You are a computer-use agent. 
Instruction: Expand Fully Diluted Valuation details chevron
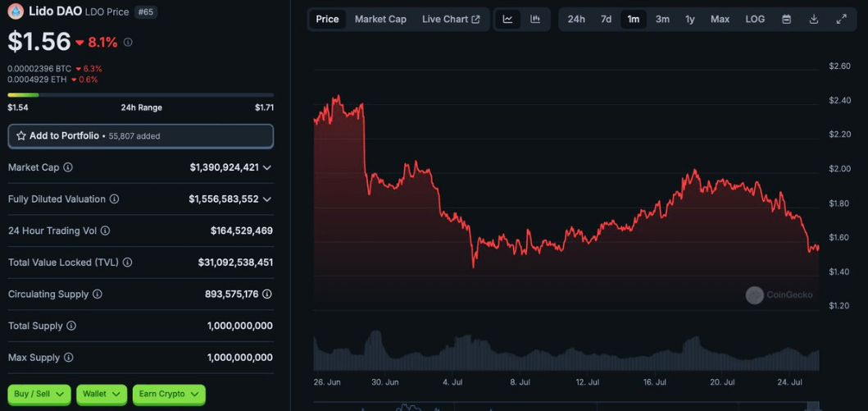pyautogui.click(x=267, y=199)
